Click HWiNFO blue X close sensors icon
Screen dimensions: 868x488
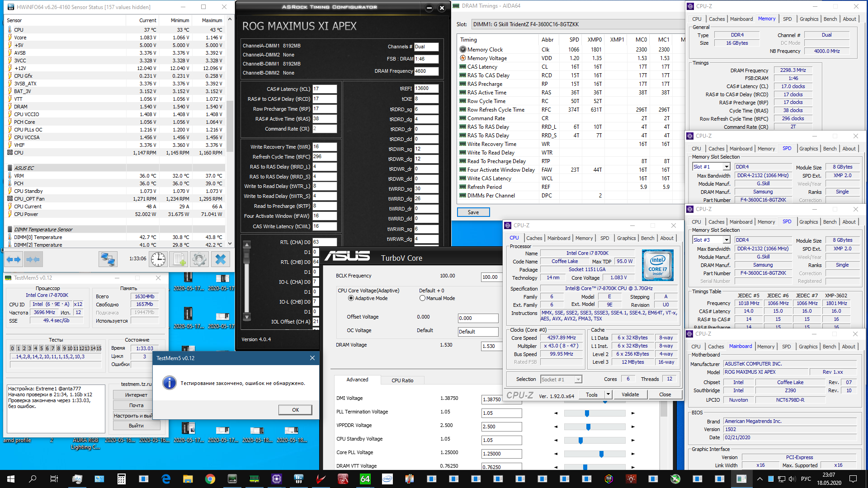pyautogui.click(x=221, y=259)
